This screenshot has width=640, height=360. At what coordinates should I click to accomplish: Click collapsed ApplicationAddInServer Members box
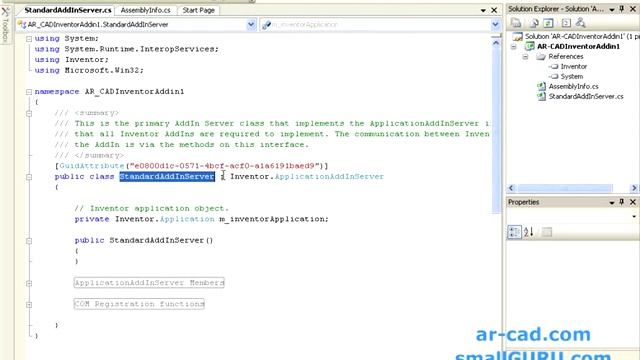point(149,282)
